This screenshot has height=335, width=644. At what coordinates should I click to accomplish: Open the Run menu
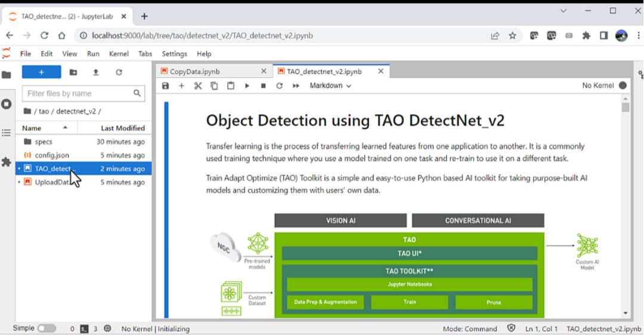pyautogui.click(x=93, y=54)
